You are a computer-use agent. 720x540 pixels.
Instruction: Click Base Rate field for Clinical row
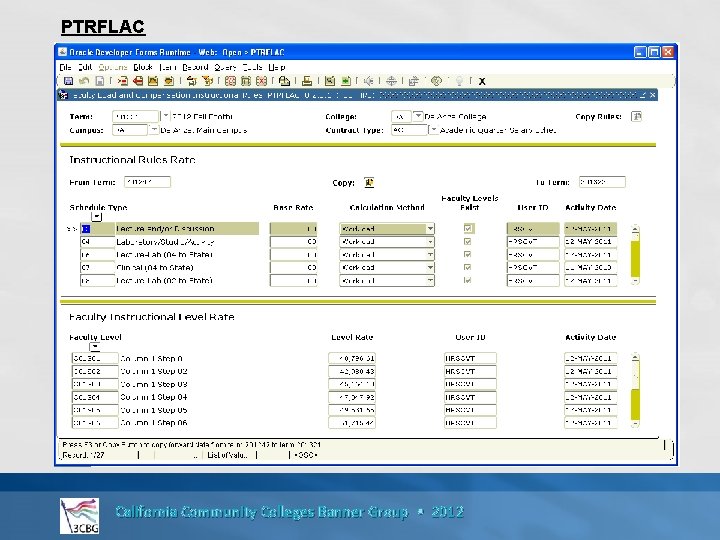pos(293,267)
